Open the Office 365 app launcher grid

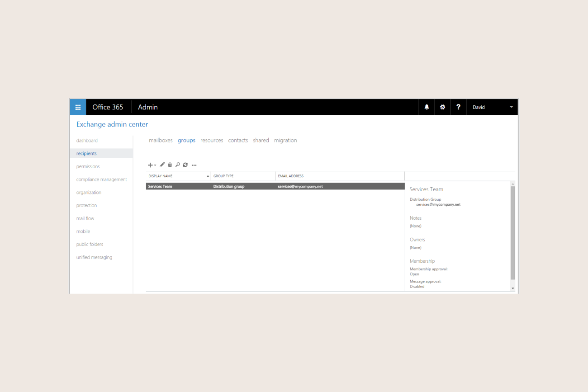click(78, 107)
